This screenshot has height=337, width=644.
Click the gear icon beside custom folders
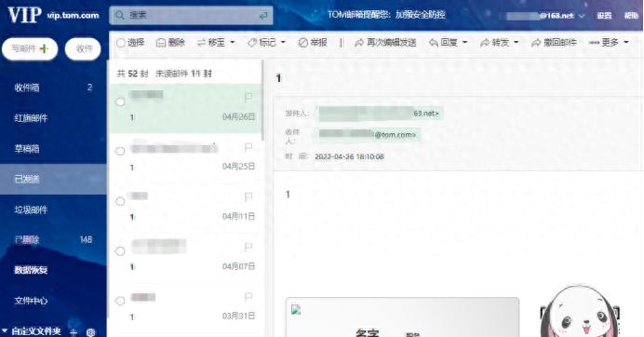coord(91,332)
